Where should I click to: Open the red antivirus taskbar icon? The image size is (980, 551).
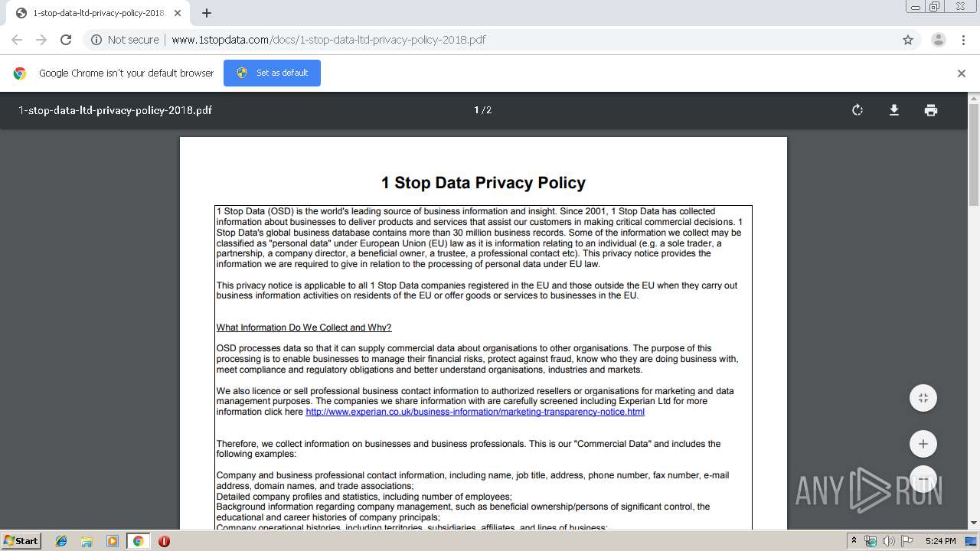pos(164,541)
